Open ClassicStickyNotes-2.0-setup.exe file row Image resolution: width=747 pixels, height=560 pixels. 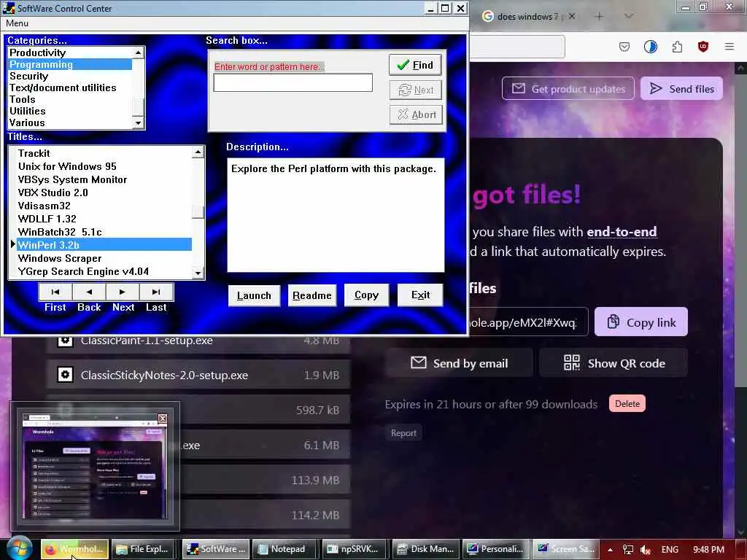coord(198,376)
